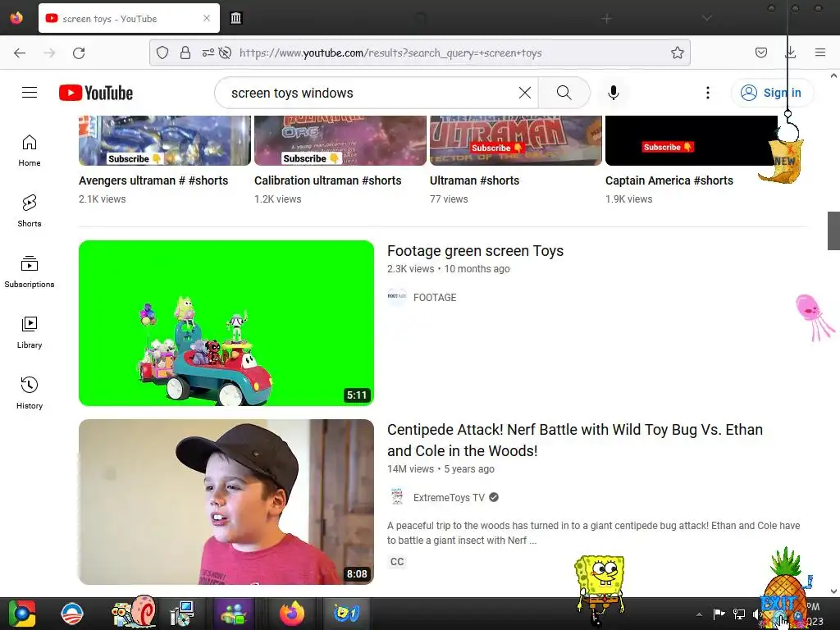Select the screen toys - YouTube tab
This screenshot has height=630, width=840.
click(129, 18)
